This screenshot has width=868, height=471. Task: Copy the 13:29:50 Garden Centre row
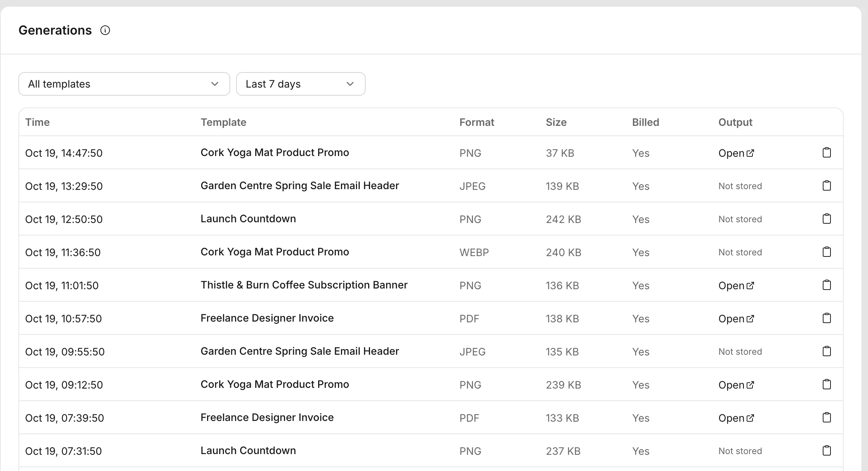coord(826,185)
